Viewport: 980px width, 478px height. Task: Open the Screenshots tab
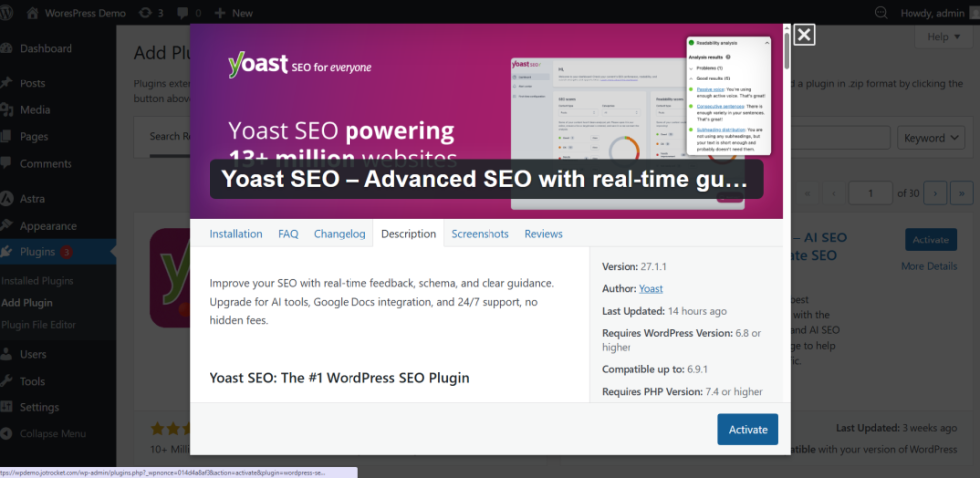click(x=480, y=234)
